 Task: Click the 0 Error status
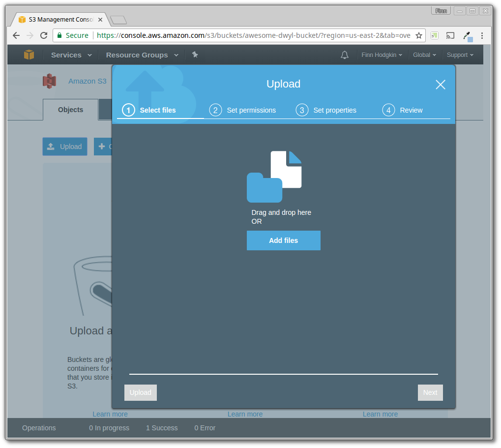tap(205, 428)
